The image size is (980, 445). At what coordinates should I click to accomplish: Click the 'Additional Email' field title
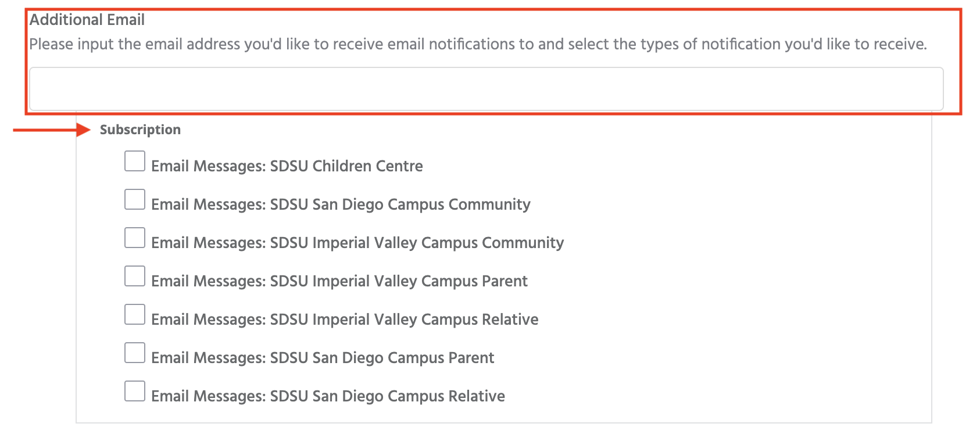click(87, 20)
